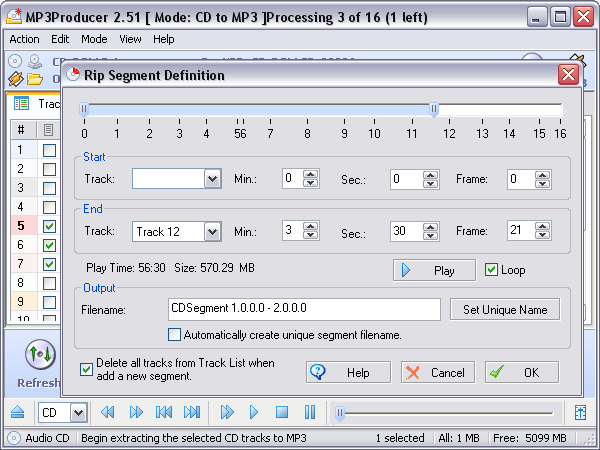The height and width of the screenshot is (450, 600).
Task: Rewind with the double left arrow
Action: pos(108,412)
